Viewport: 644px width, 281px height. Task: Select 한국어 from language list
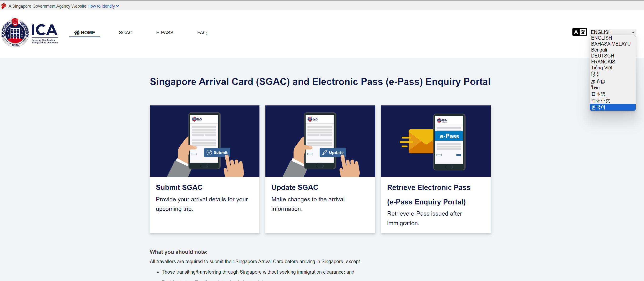point(613,107)
